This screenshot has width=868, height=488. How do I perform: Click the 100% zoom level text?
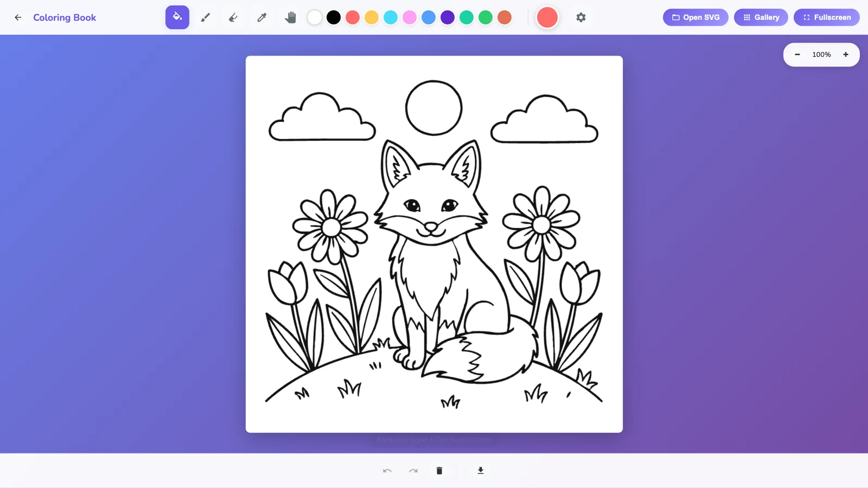click(821, 55)
